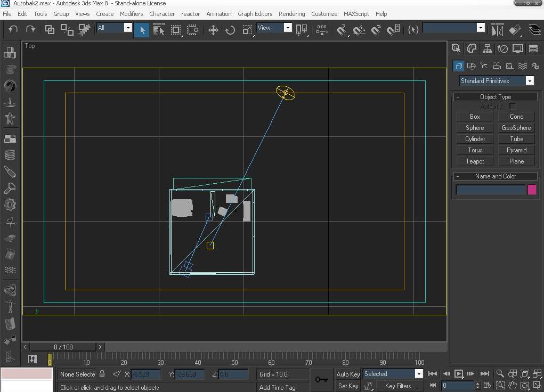Click the magenta object color swatch
This screenshot has height=392, width=544.
532,190
